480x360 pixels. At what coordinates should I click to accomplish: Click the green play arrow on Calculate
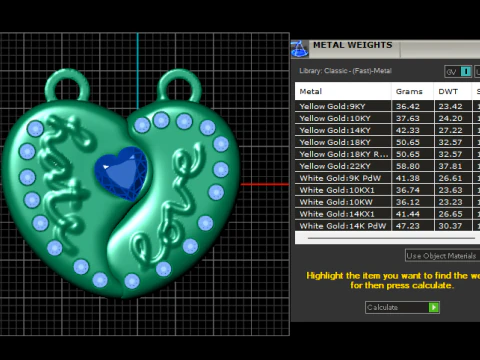(434, 307)
